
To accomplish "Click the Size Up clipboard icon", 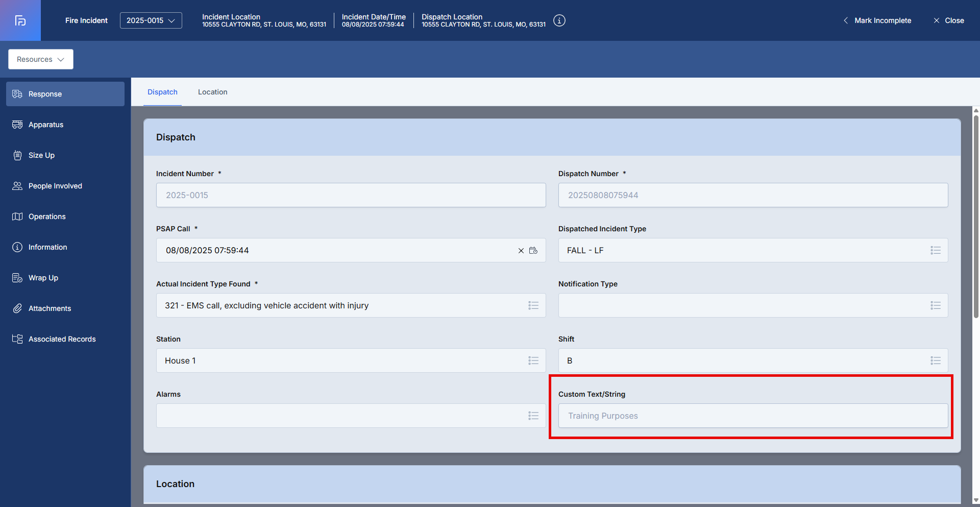I will tap(17, 155).
